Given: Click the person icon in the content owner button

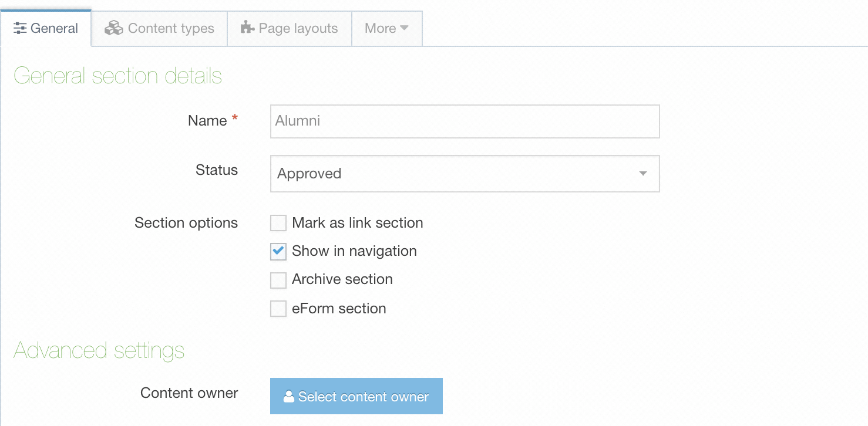Looking at the screenshot, I should point(288,397).
